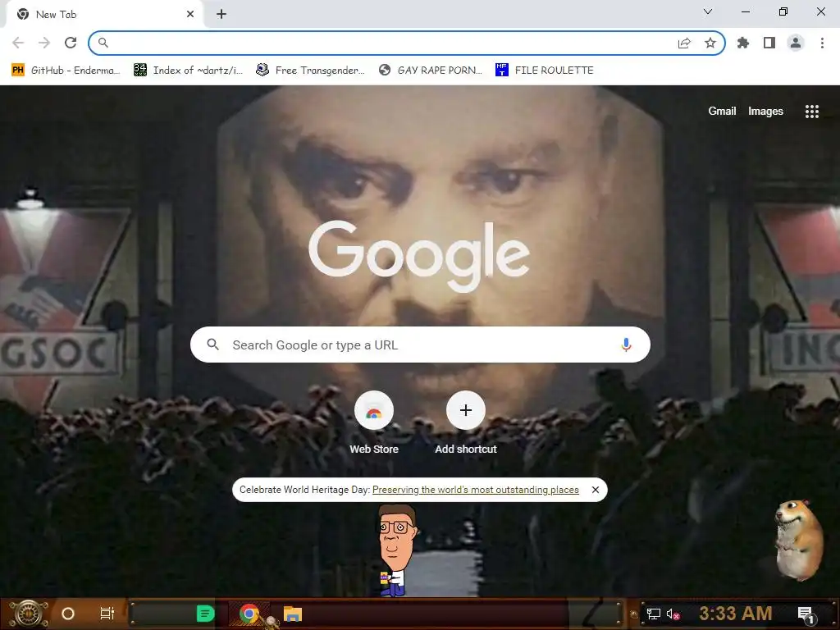Open the FILE ROULETTE bookmark

pyautogui.click(x=545, y=71)
